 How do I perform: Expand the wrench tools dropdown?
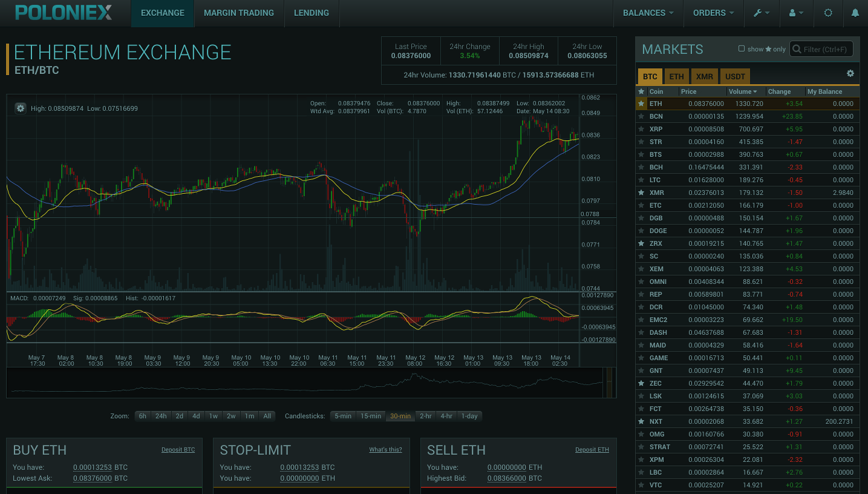762,13
